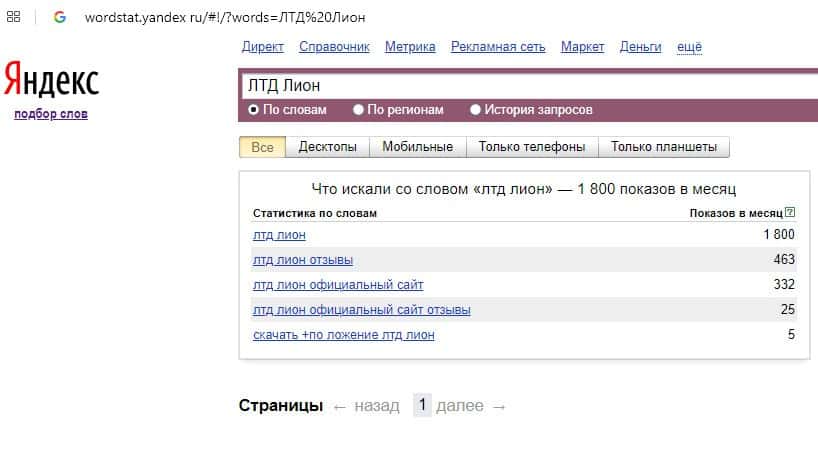
Task: Open the Рекламная сеть link
Action: click(x=498, y=47)
